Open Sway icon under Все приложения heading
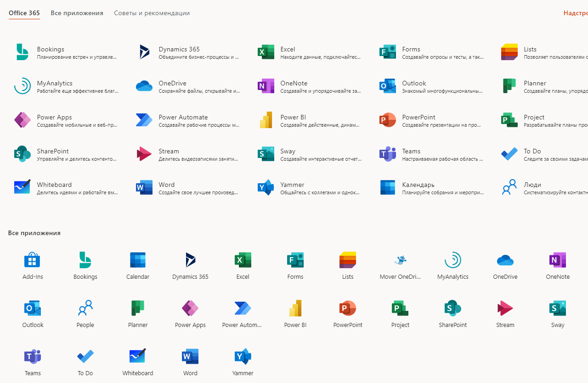Image resolution: width=588 pixels, height=383 pixels. click(x=558, y=309)
